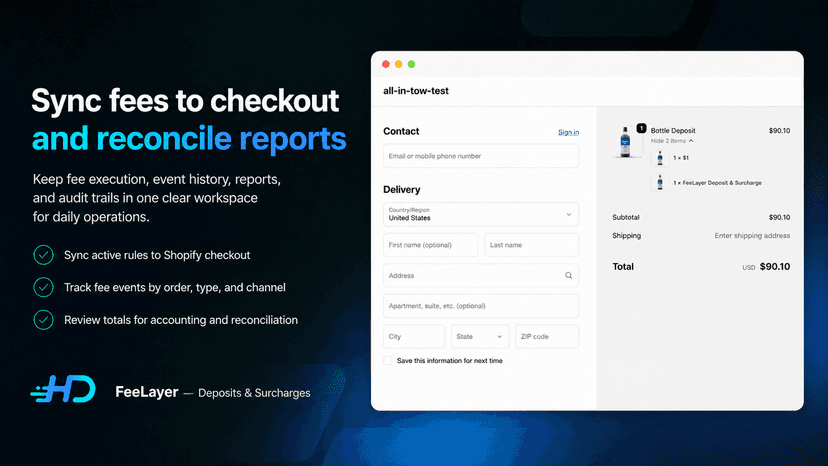Click the FeeLayer Deposit & Surcharge item thumbnail
Screen dimensions: 828x466
[660, 182]
